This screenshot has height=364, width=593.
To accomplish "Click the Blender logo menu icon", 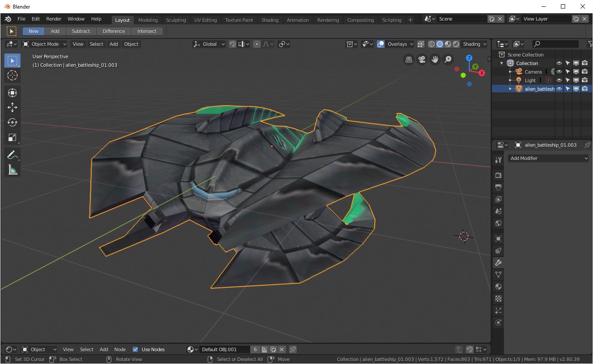I will [8, 19].
